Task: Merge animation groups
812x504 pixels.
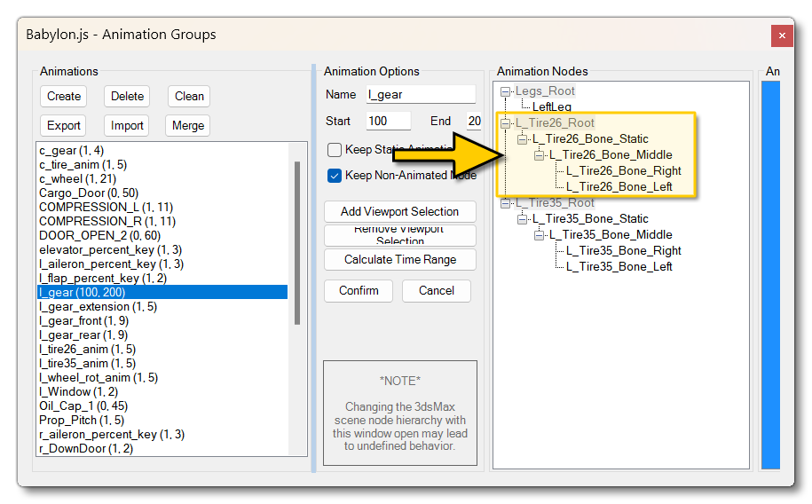Action: point(188,125)
